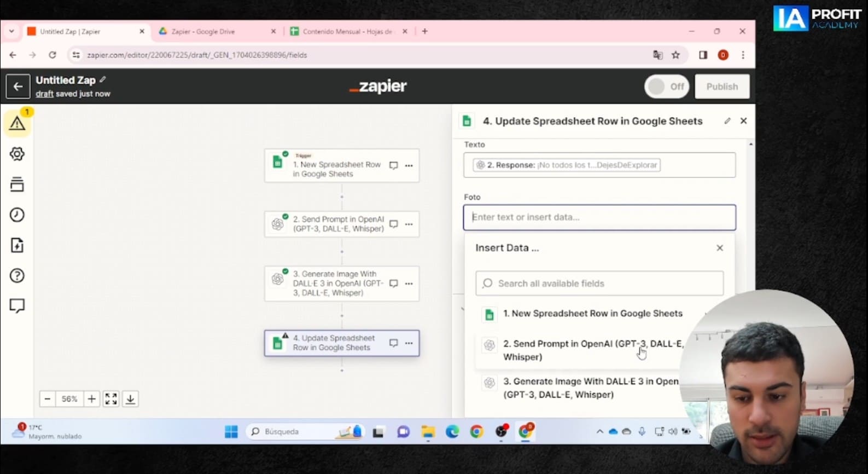868x474 pixels.
Task: Toggle the Zap Off switch
Action: click(x=667, y=86)
